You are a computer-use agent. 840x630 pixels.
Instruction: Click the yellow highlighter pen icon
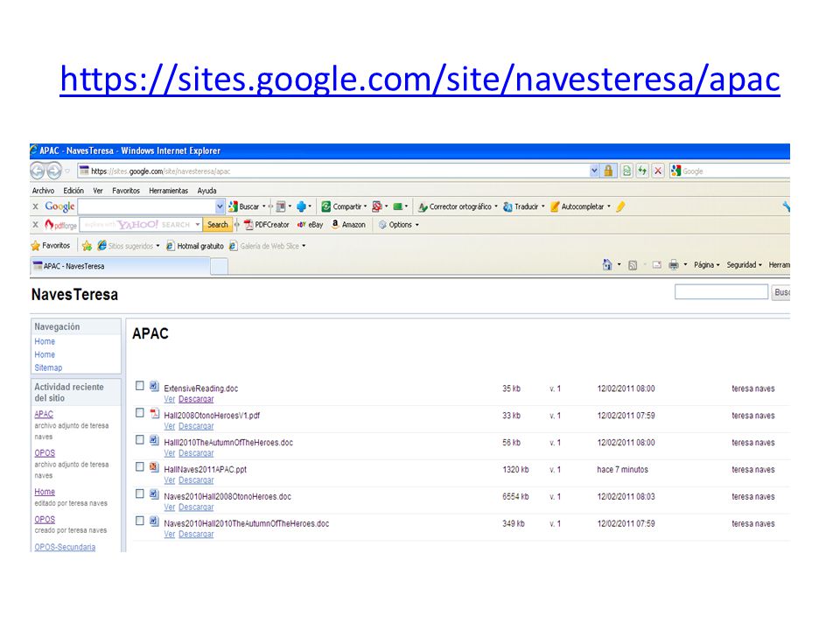pyautogui.click(x=620, y=206)
